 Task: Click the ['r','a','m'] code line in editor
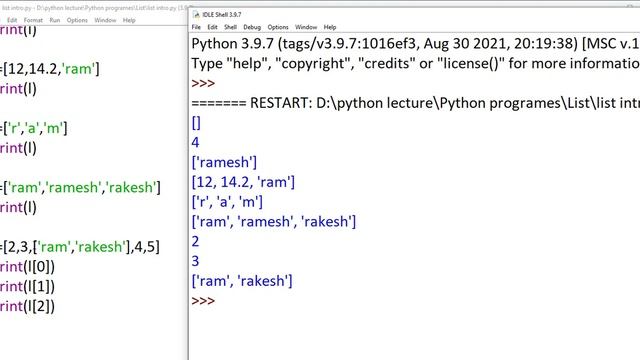pyautogui.click(x=33, y=128)
